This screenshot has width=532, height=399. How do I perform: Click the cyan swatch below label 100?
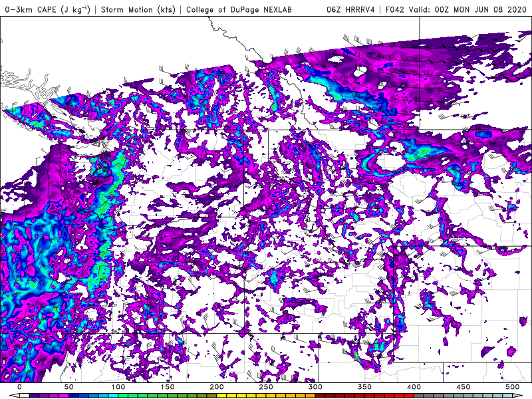113,396
